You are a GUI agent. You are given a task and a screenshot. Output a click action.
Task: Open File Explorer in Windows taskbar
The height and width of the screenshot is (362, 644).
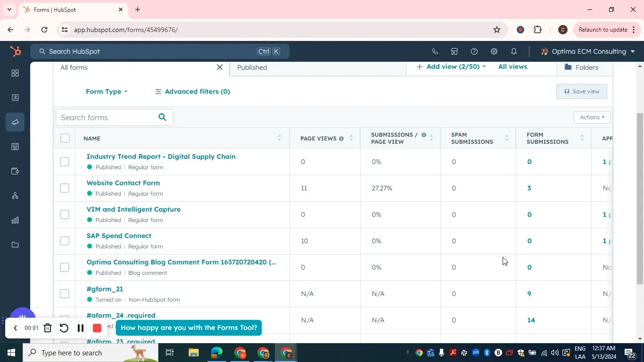tap(194, 353)
